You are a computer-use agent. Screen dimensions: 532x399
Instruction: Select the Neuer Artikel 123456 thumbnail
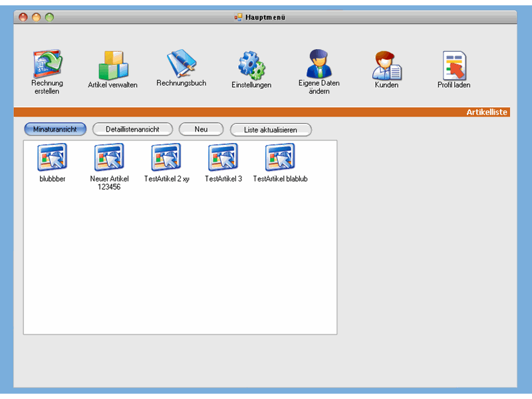coord(109,157)
